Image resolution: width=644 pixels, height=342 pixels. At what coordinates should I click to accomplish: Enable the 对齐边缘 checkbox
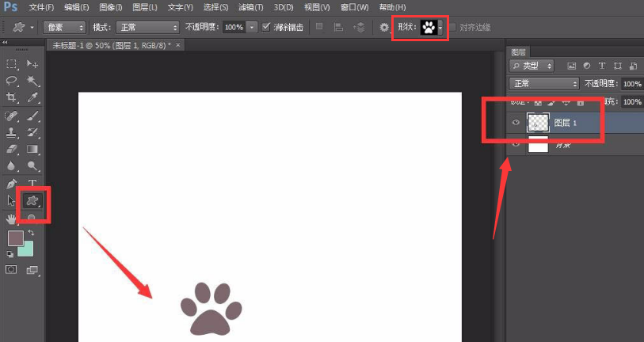click(x=453, y=27)
